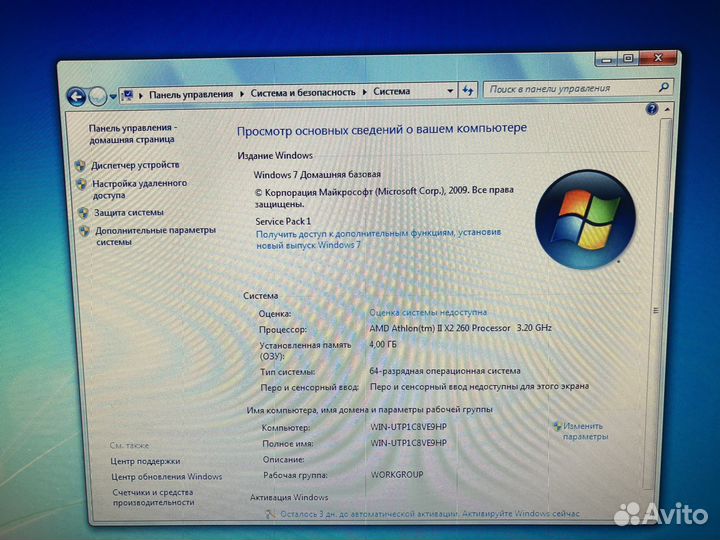Click the refresh button next to address bar
720x540 pixels.
tap(468, 90)
